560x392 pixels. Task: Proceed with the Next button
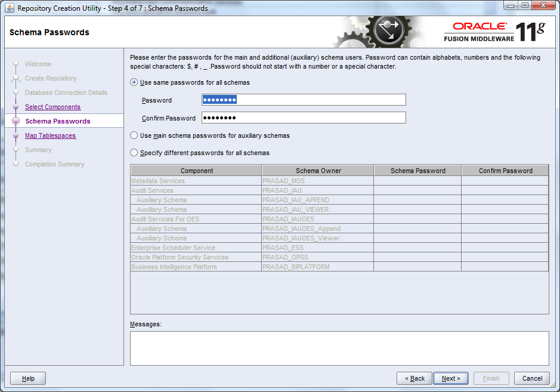451,378
